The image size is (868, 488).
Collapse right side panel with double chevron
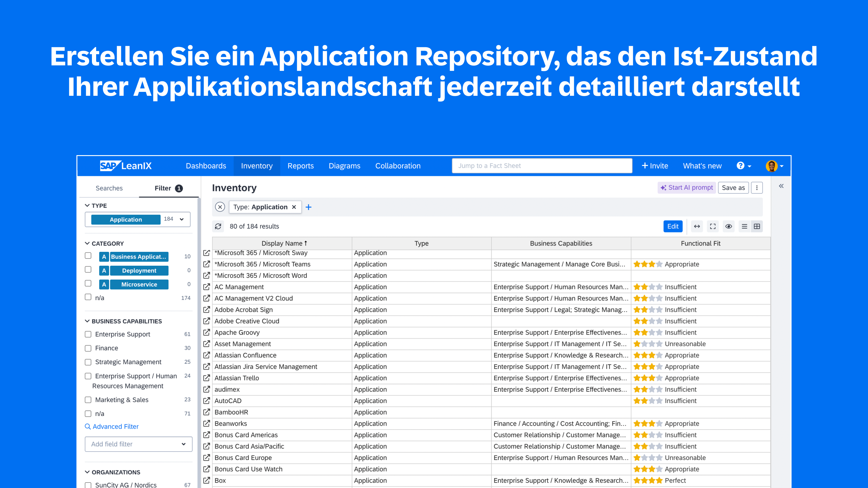pyautogui.click(x=781, y=186)
